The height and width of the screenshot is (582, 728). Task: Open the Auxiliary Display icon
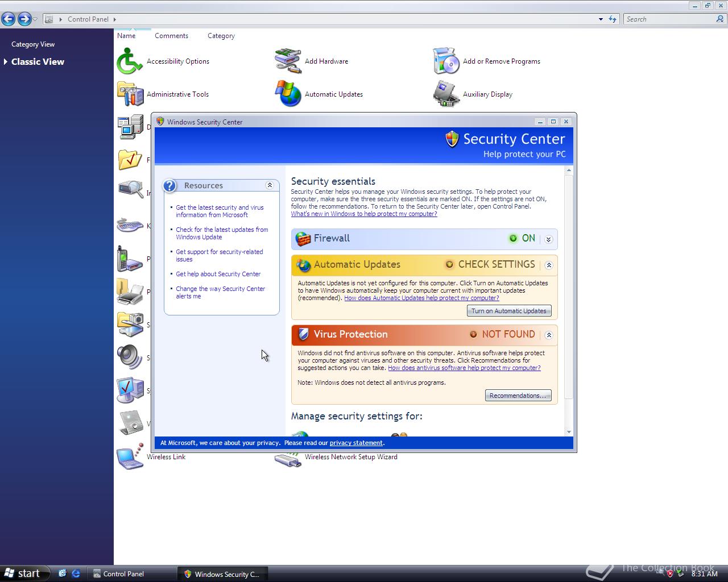(446, 94)
